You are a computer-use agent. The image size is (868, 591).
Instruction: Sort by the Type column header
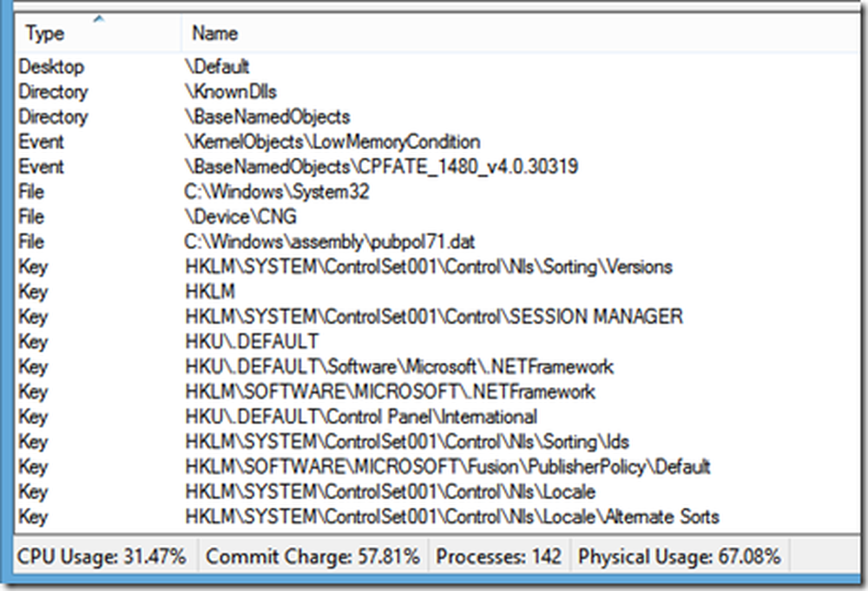(x=46, y=34)
